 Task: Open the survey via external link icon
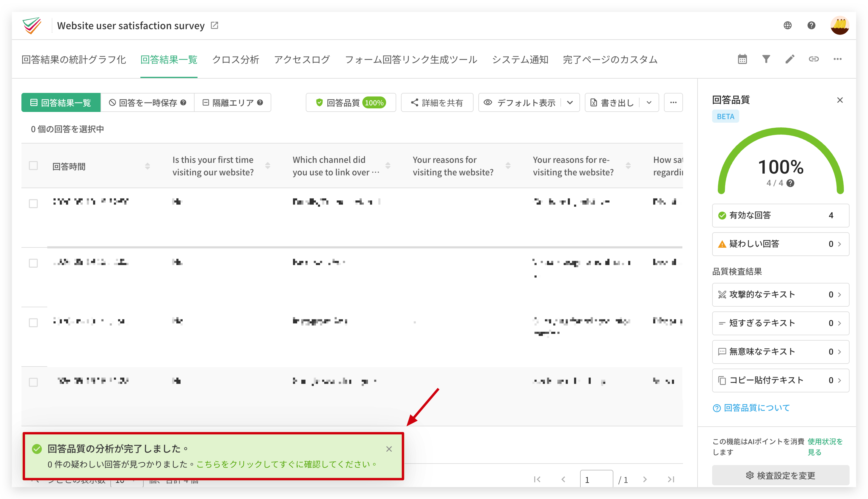pyautogui.click(x=214, y=25)
